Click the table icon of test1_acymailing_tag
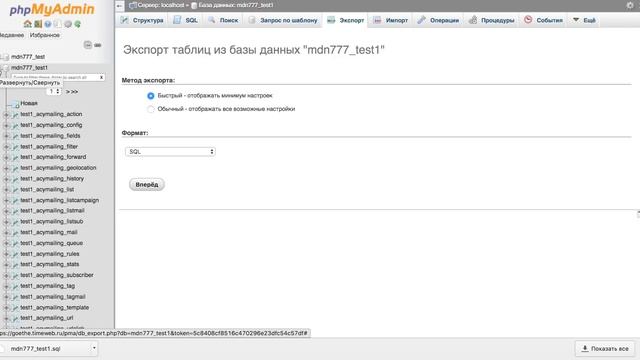 (x=15, y=286)
